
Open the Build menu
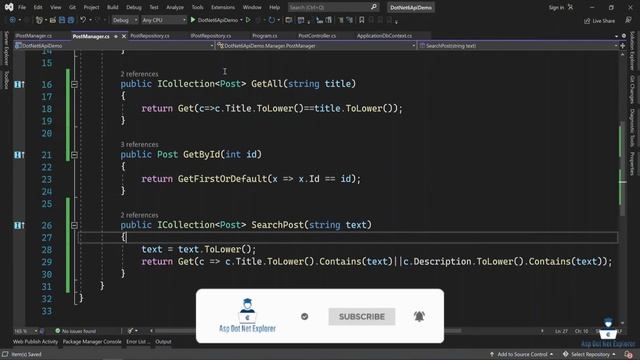click(113, 7)
